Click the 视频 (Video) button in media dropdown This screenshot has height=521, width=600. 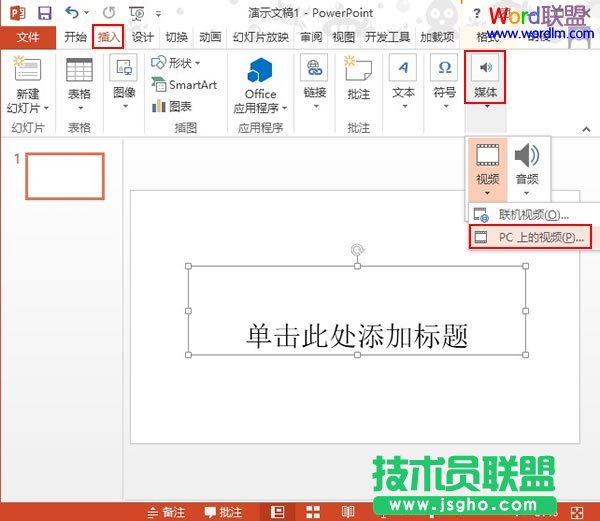click(487, 169)
